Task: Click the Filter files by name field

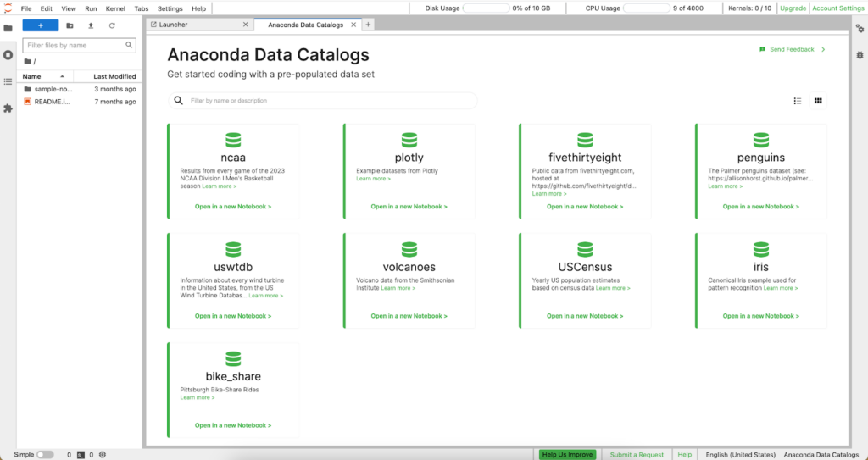Action: click(x=79, y=46)
